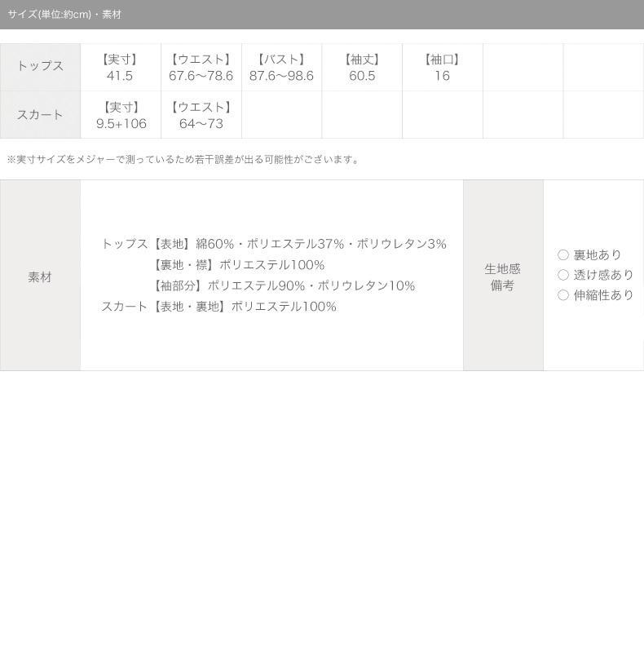Click the スカート row header cell
Viewport: 644px width, 659px height.
point(40,115)
